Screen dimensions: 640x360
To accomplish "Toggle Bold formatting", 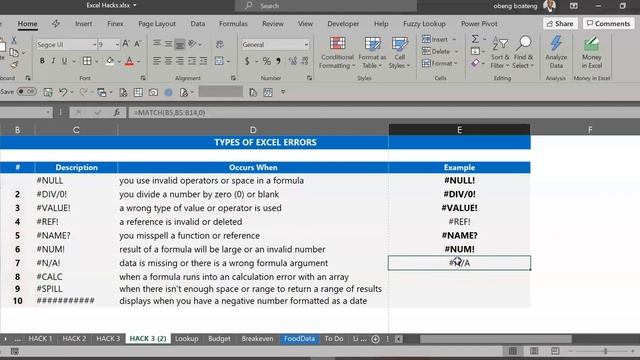I will pyautogui.click(x=42, y=61).
